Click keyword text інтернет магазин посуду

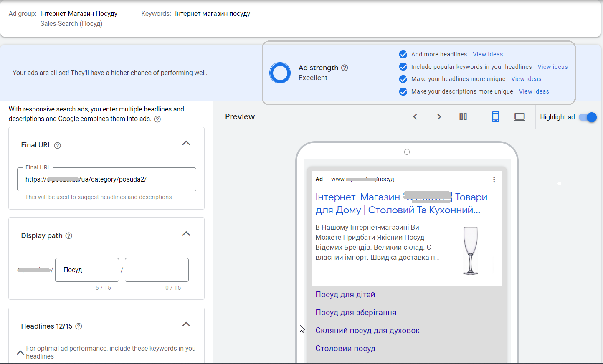coord(213,14)
